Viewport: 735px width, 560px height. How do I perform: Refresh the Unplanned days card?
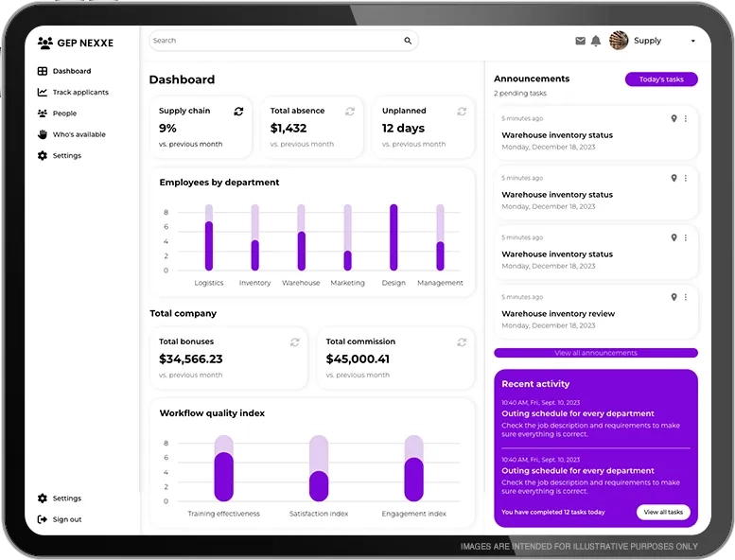462,111
